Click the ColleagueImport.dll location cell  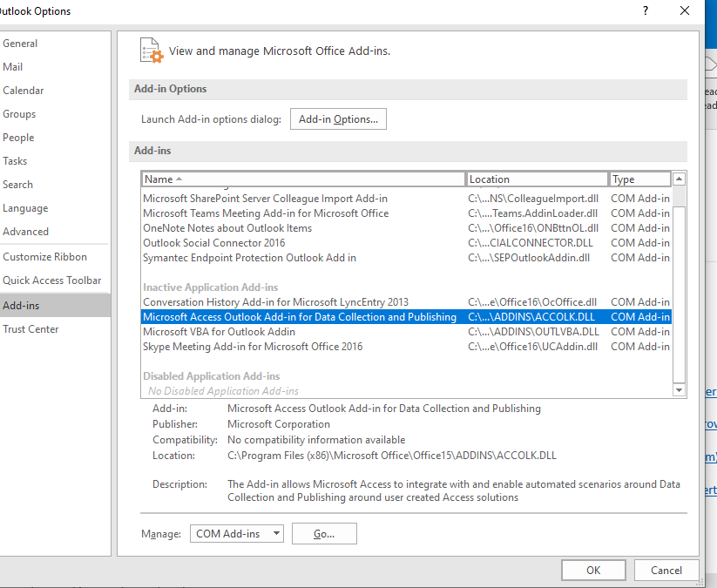pos(533,199)
